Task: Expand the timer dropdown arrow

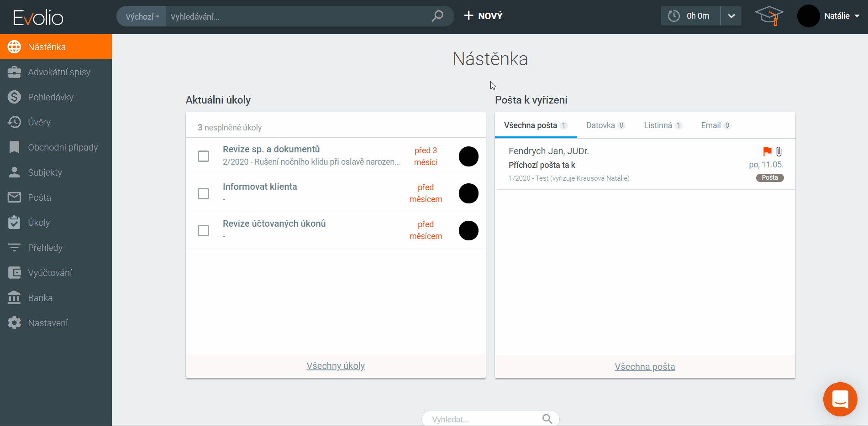Action: 731,16
